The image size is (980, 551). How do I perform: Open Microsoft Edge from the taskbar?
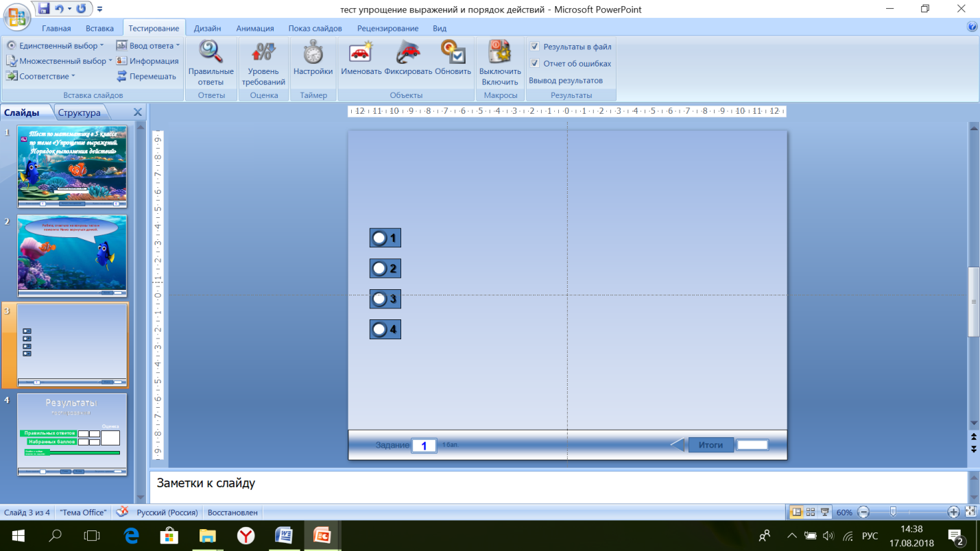coord(131,535)
